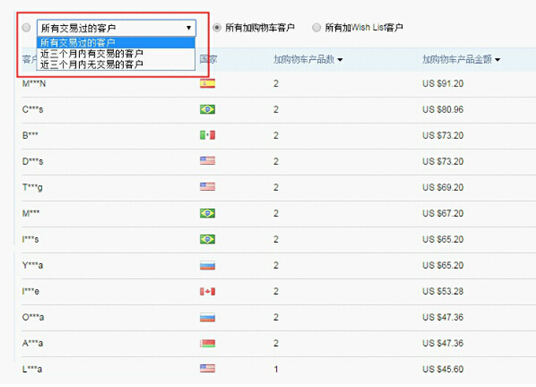The image size is (536, 387).
Task: Open customer M***N entry
Action: coord(34,84)
